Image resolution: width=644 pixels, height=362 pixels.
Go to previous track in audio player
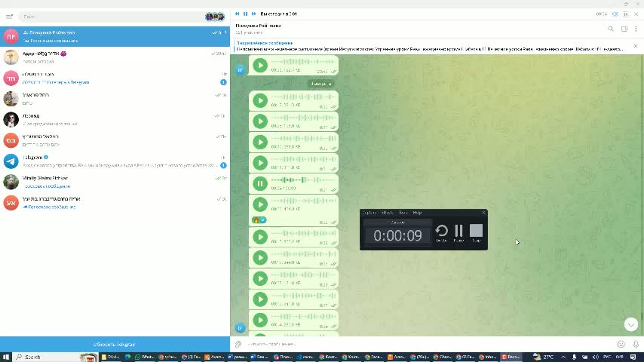click(x=237, y=14)
